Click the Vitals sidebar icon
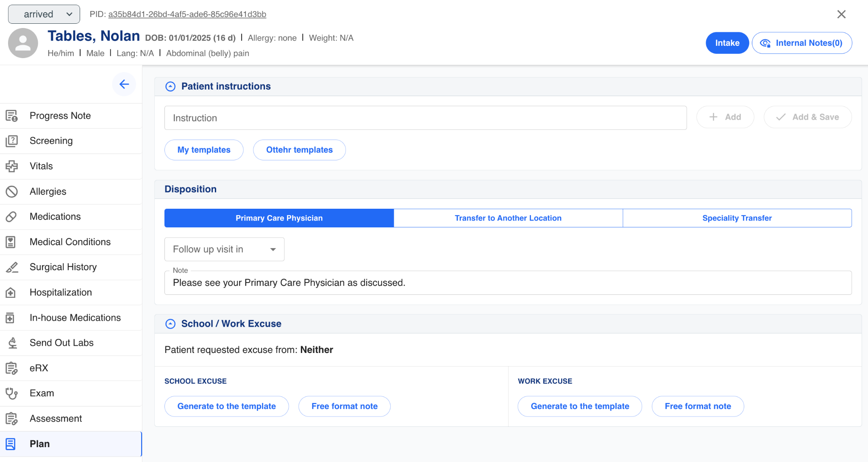The width and height of the screenshot is (868, 462). (x=11, y=166)
